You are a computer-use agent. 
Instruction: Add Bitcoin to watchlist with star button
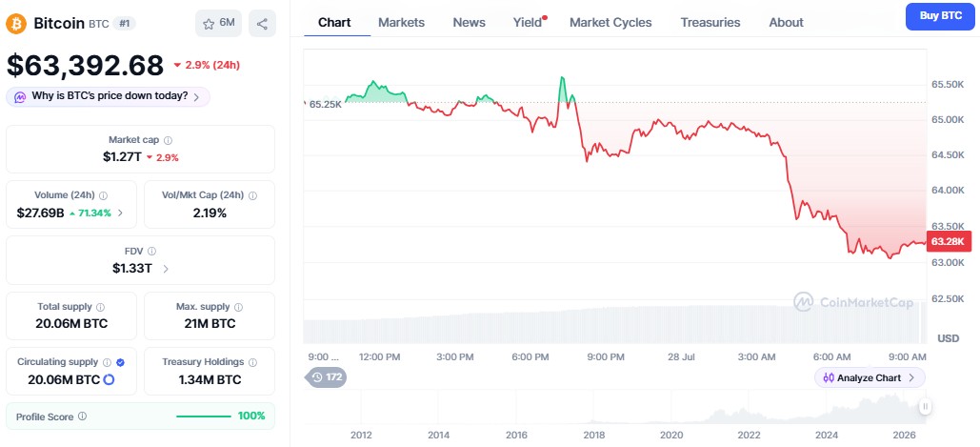(x=218, y=24)
